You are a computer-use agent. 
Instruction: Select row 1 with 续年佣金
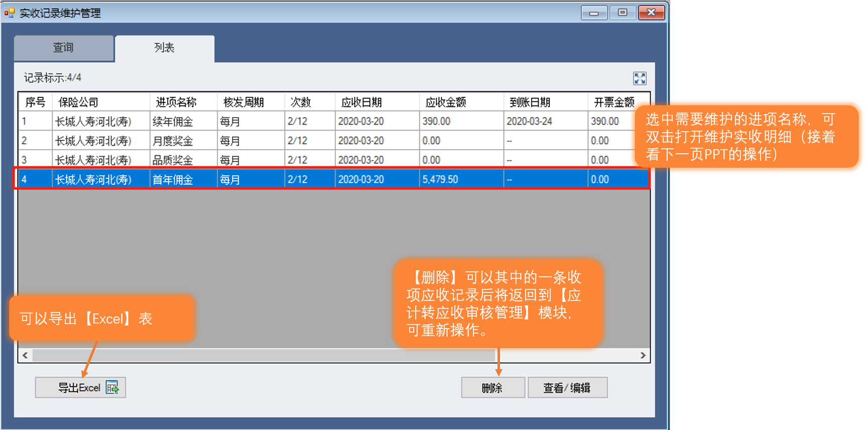[173, 122]
